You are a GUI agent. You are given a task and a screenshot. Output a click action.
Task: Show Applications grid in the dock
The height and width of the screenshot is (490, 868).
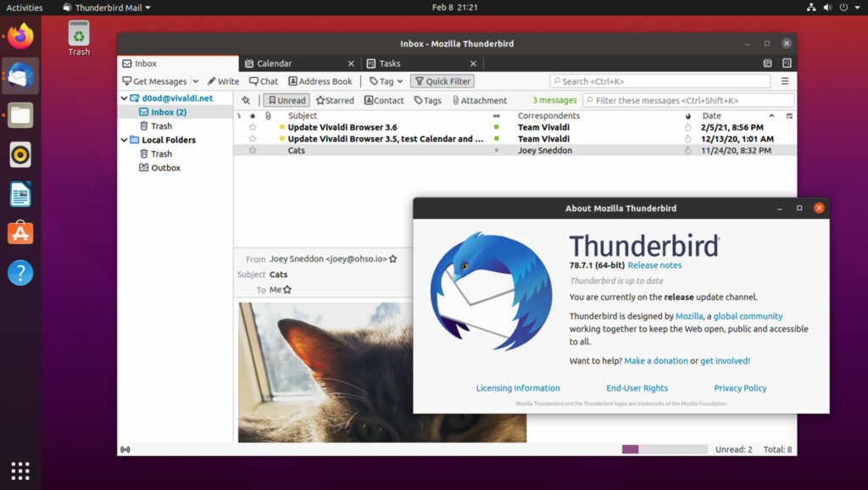click(x=20, y=471)
